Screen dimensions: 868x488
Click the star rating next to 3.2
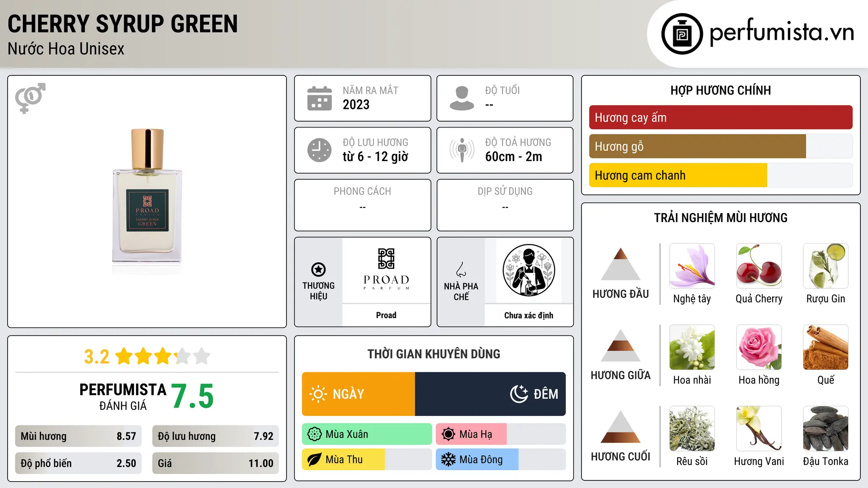[162, 356]
